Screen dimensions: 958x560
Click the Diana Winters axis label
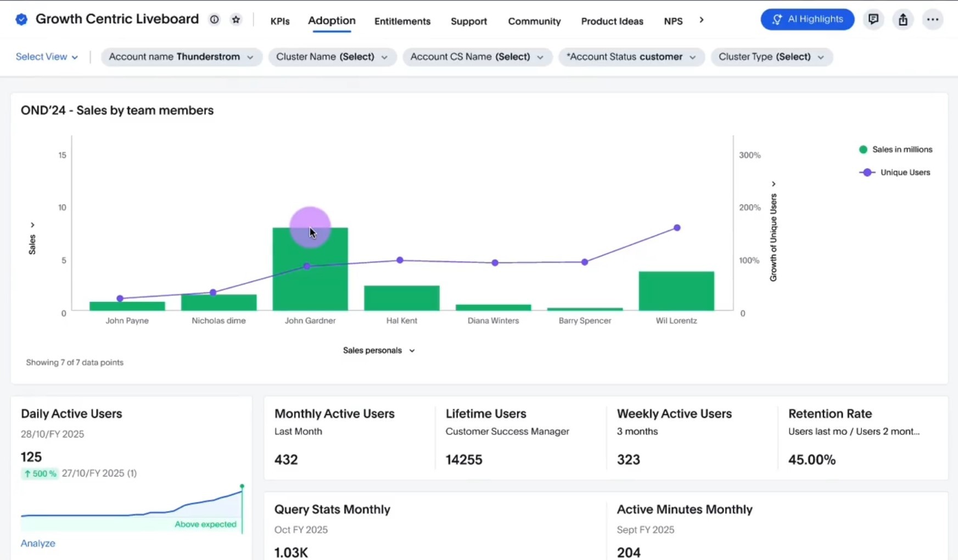point(493,321)
